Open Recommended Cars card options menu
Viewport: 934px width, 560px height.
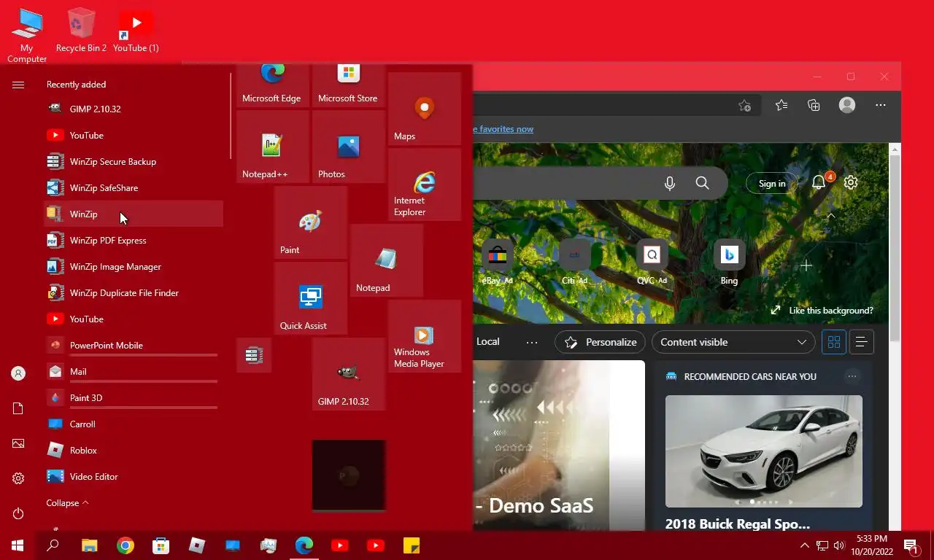point(852,376)
